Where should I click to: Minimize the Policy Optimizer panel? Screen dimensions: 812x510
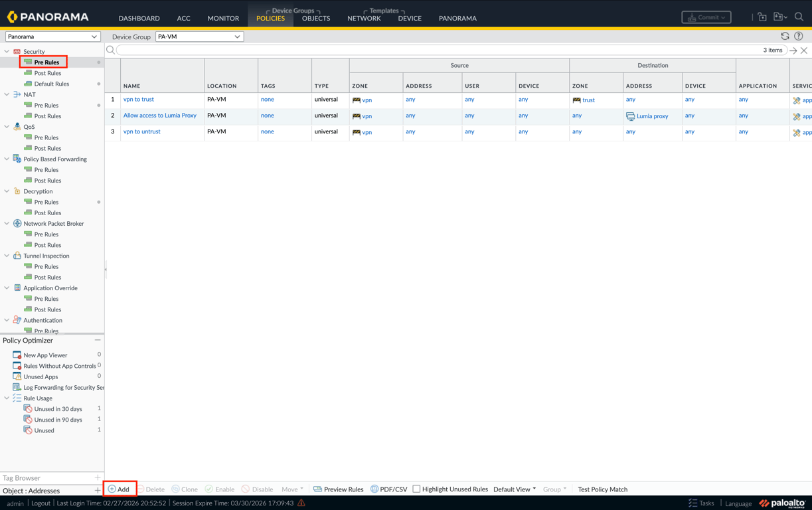point(98,340)
